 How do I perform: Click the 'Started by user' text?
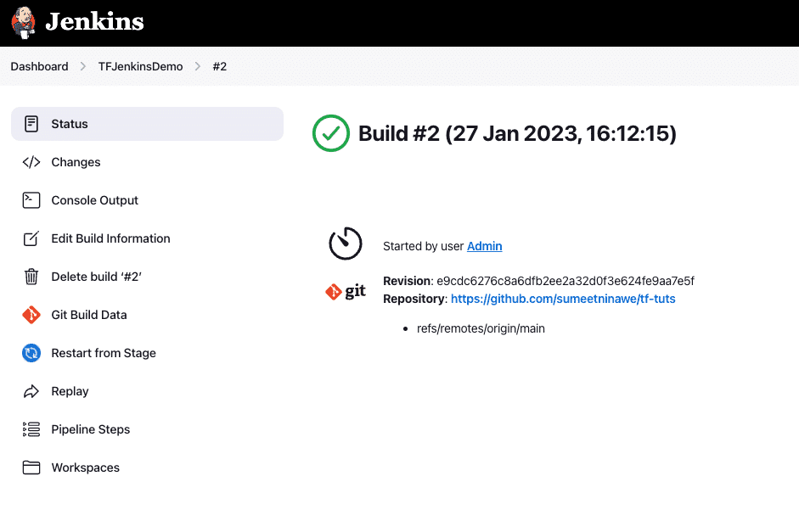point(424,246)
